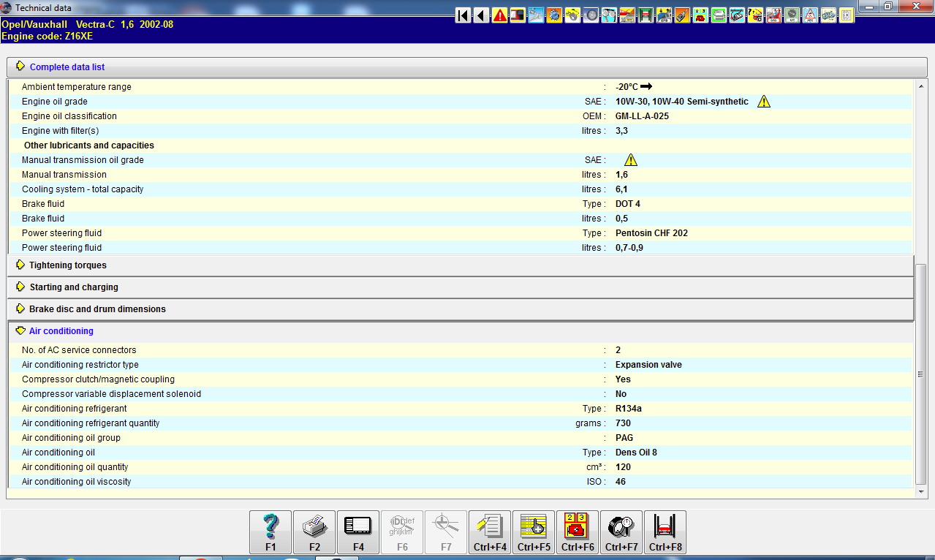Click the orange key remote toolbar icon

coord(683,15)
